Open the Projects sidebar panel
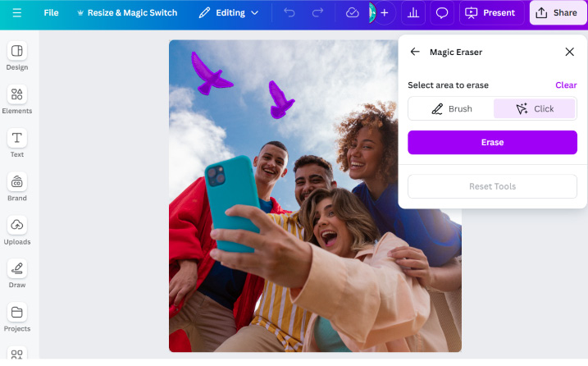This screenshot has width=588, height=366. coord(17,318)
